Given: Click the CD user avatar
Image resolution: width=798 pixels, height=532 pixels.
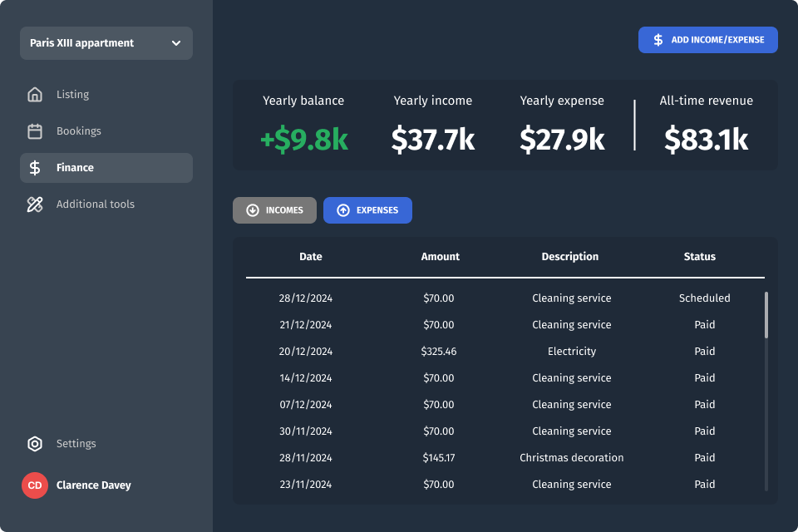Looking at the screenshot, I should click(35, 485).
